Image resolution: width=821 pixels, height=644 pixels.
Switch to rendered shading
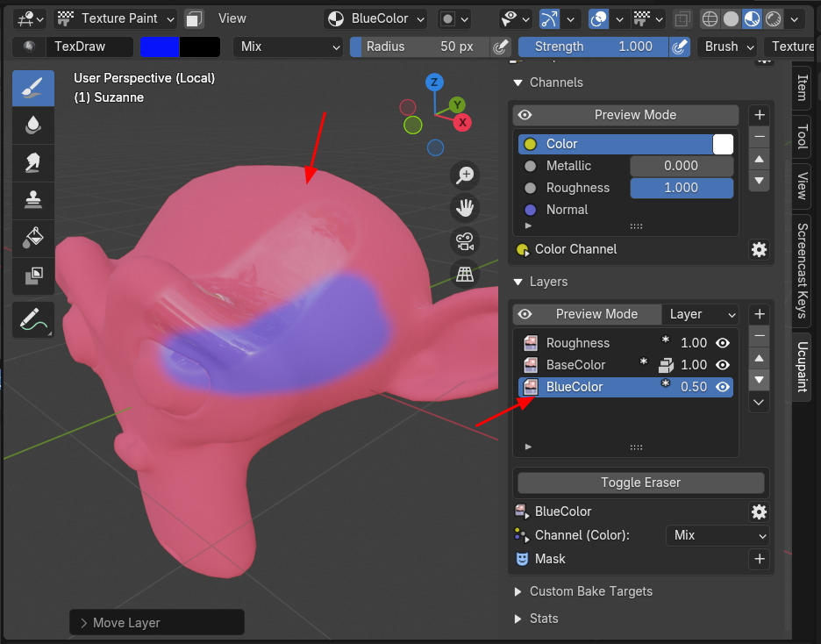pos(773,19)
